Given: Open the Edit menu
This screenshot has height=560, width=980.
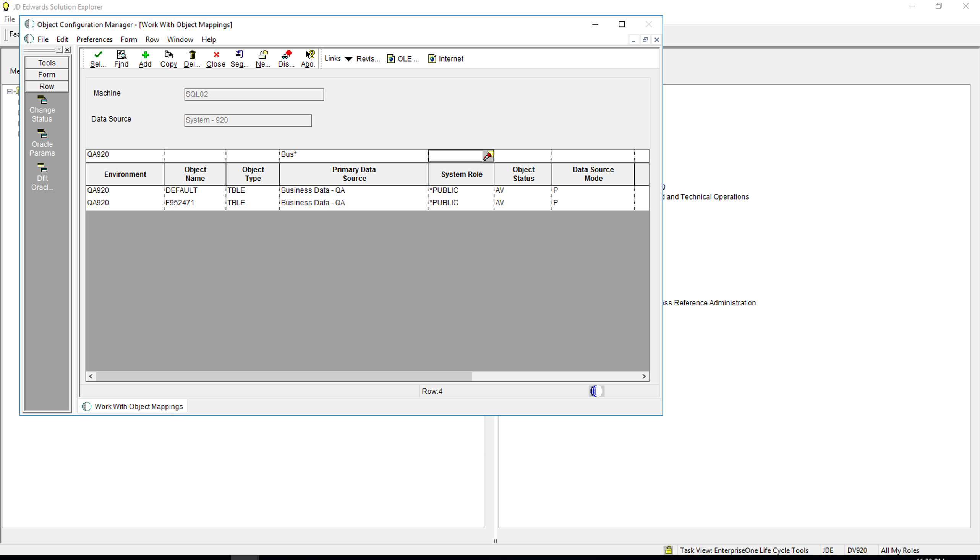Looking at the screenshot, I should 62,39.
